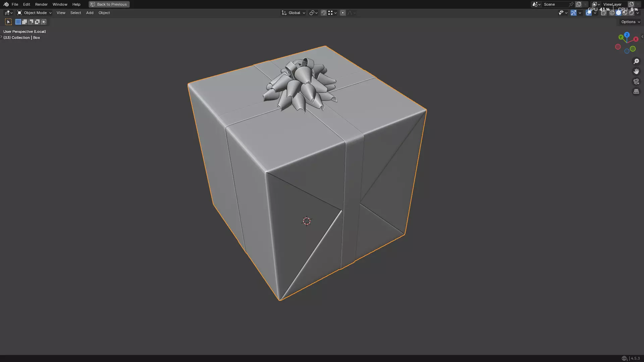The image size is (644, 362).
Task: Select the Select Box tool icon
Action: click(8, 22)
